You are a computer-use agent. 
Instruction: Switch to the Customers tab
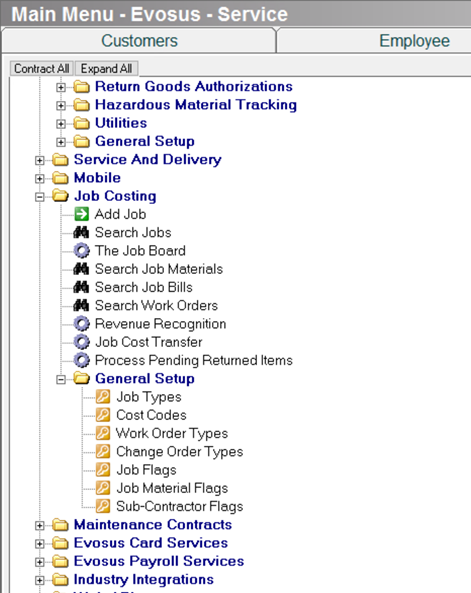click(139, 41)
